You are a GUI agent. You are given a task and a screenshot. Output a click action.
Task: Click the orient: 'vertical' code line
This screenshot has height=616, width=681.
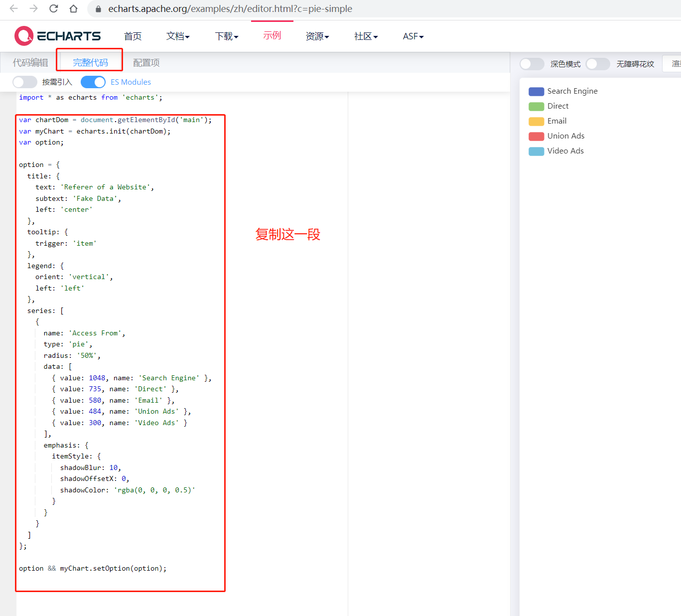coord(74,277)
